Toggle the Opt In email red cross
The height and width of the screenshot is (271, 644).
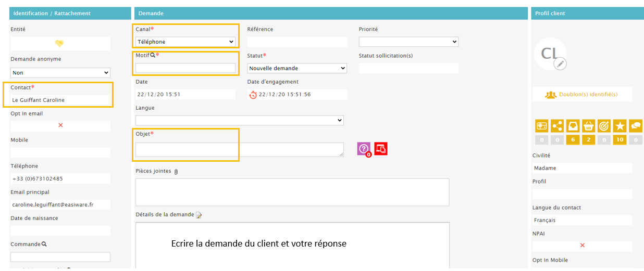tap(60, 125)
